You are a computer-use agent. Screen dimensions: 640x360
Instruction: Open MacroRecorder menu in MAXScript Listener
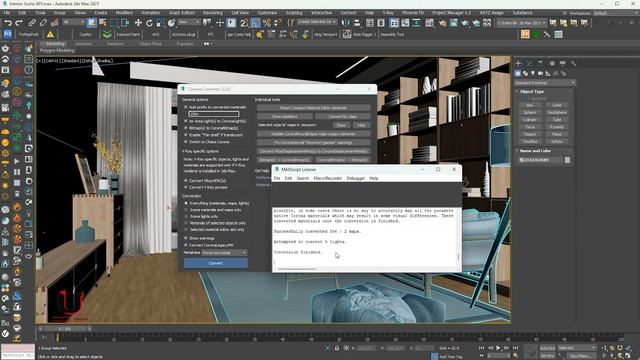(327, 178)
